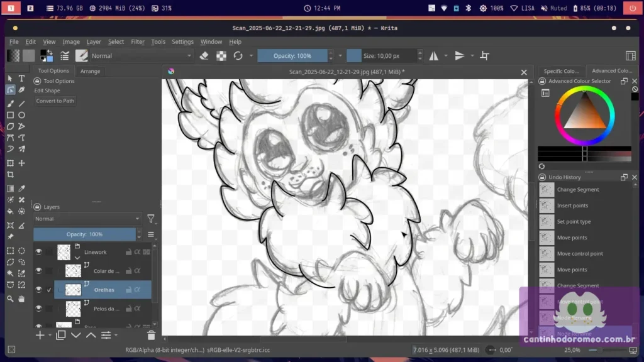Select the Transform tool
Viewport: 644px width, 362px height.
[10, 163]
